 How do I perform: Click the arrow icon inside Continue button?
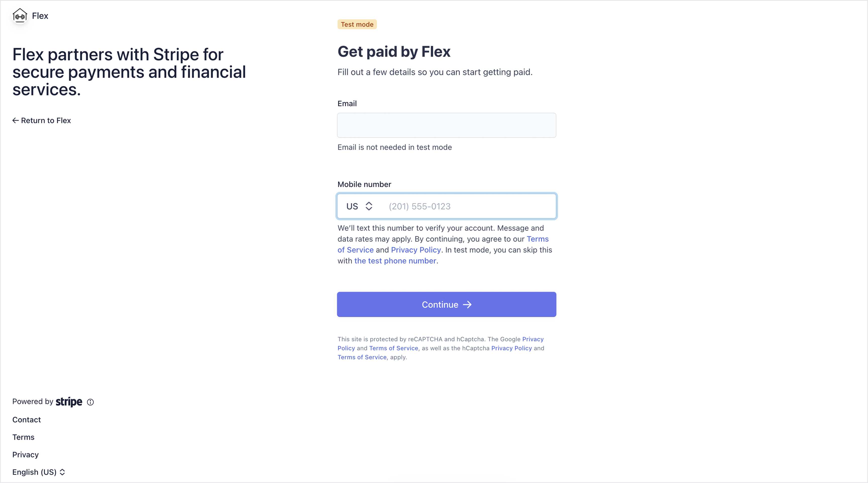pos(467,305)
